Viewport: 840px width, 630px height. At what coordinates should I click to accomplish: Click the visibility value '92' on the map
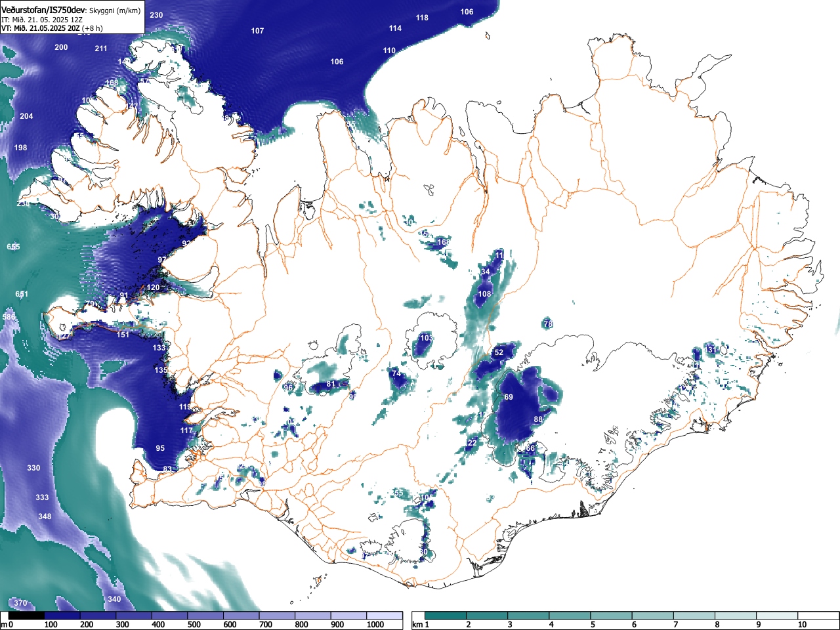point(186,243)
